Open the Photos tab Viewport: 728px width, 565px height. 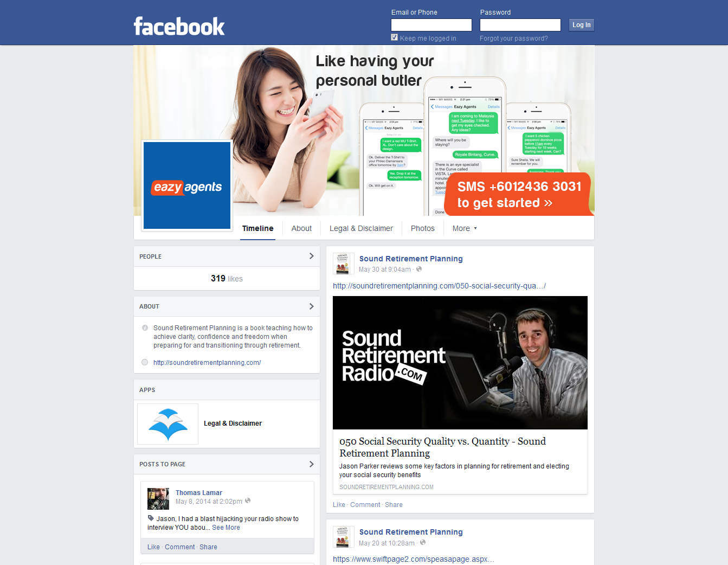pos(423,228)
